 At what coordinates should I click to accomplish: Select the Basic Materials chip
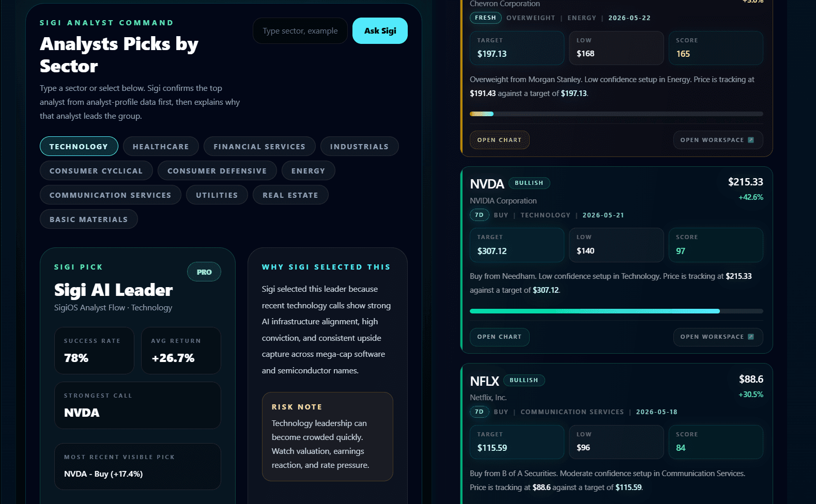click(x=89, y=219)
